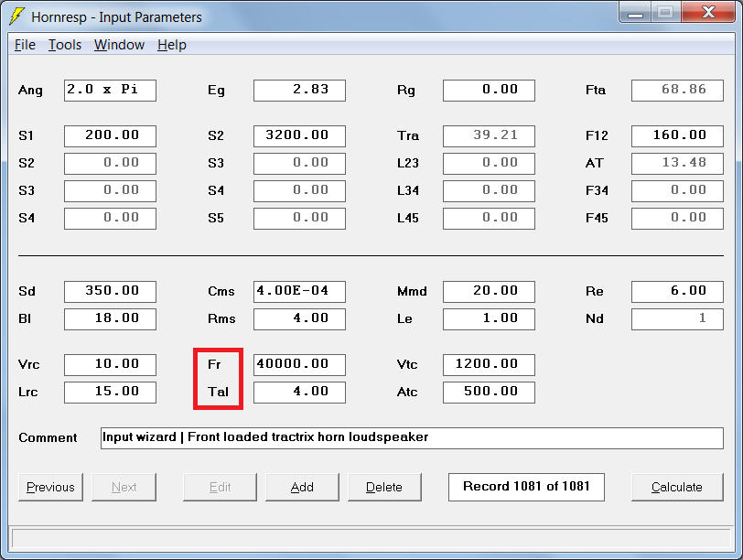Click the Record 1081 of 1081 box
This screenshot has width=743, height=560.
tap(526, 487)
